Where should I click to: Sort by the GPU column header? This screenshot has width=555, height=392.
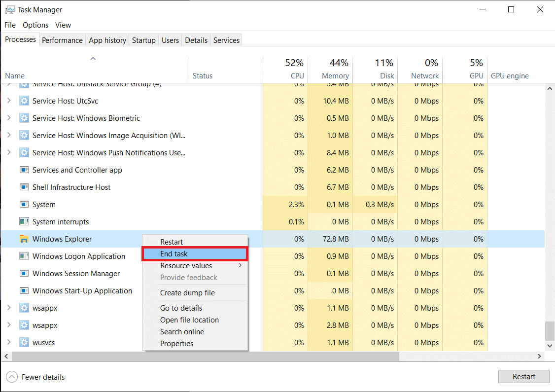pos(465,70)
